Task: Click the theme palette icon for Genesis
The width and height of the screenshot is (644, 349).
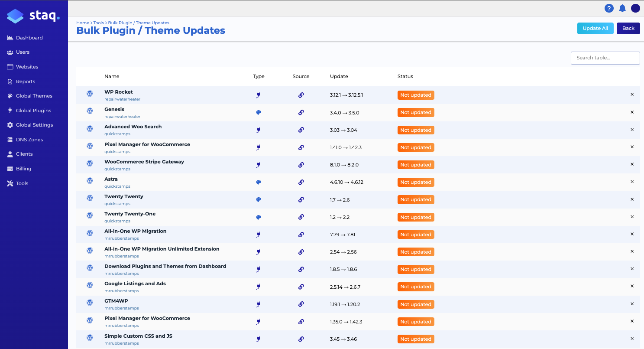Action: tap(259, 112)
